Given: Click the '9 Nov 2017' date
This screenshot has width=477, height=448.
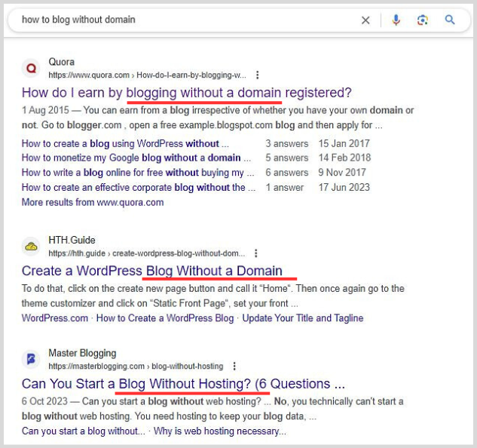Looking at the screenshot, I should [342, 173].
